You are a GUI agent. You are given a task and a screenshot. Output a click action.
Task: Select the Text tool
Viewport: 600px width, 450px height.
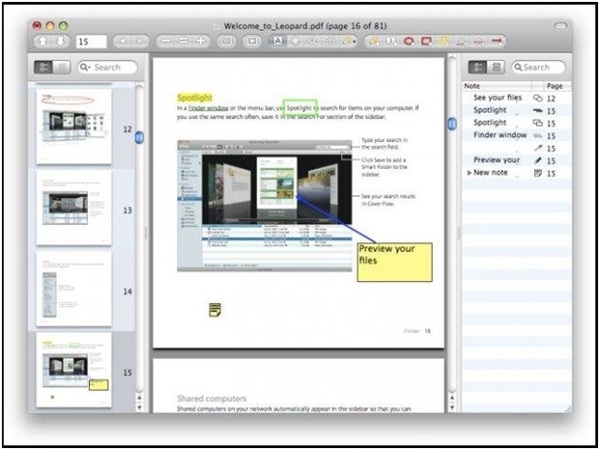[x=277, y=41]
